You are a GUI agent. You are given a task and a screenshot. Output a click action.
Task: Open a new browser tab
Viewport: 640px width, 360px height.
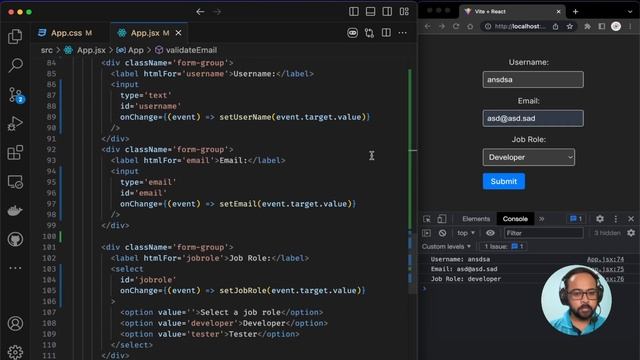pos(576,11)
